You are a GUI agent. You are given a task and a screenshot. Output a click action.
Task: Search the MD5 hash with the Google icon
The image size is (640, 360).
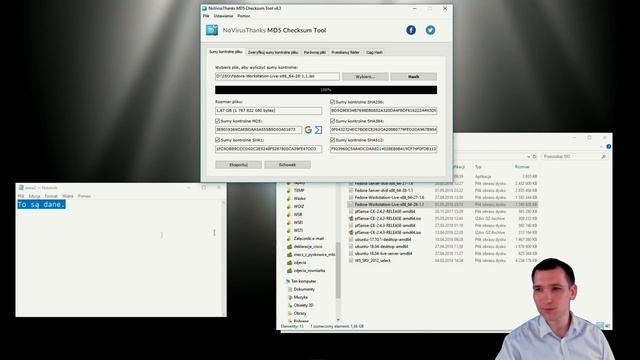308,130
